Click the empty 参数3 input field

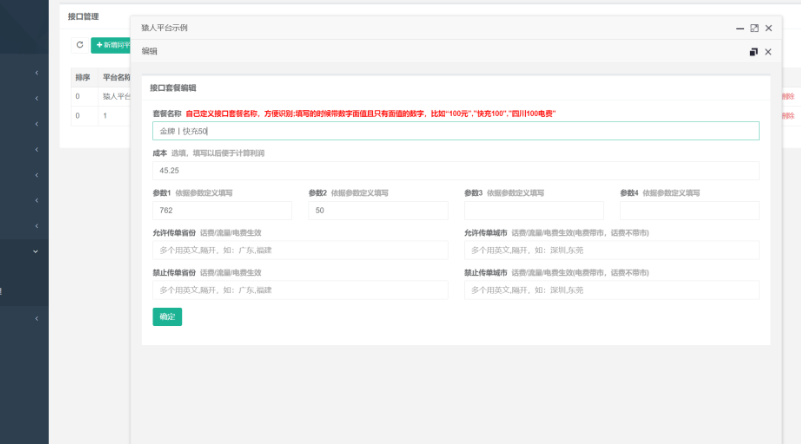click(x=533, y=211)
